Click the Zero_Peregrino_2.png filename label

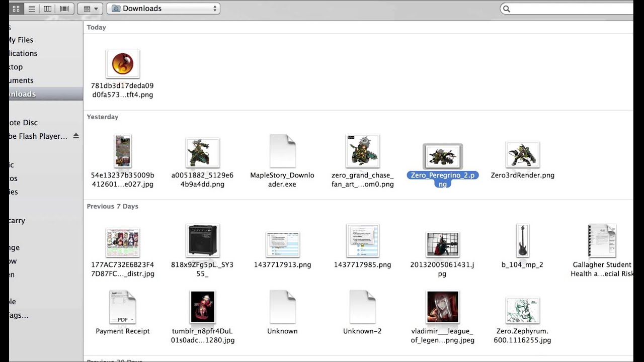click(442, 179)
